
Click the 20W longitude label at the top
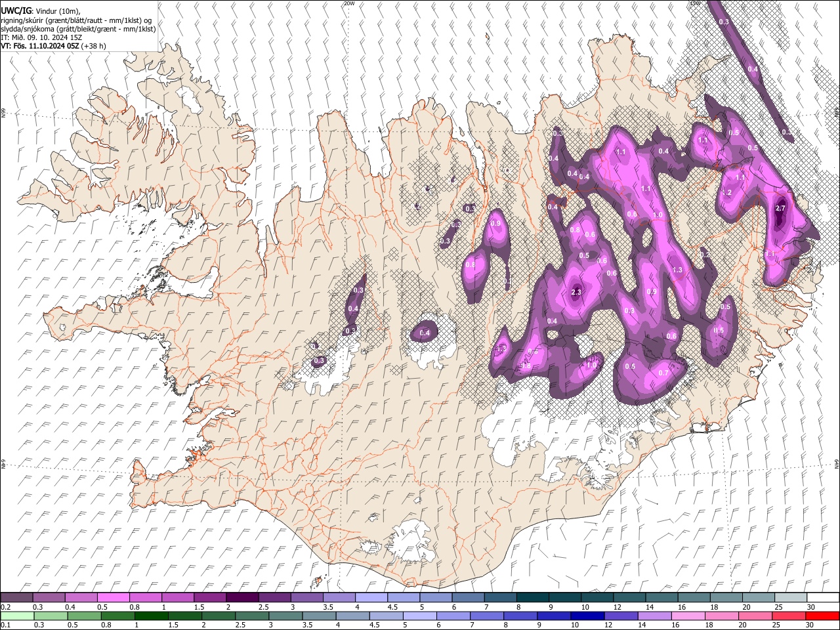pyautogui.click(x=349, y=3)
